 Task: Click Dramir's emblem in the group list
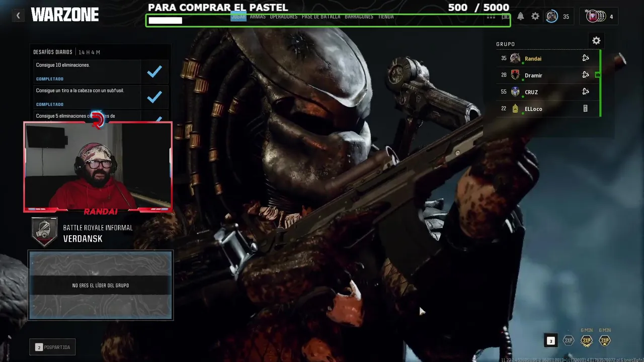click(515, 75)
